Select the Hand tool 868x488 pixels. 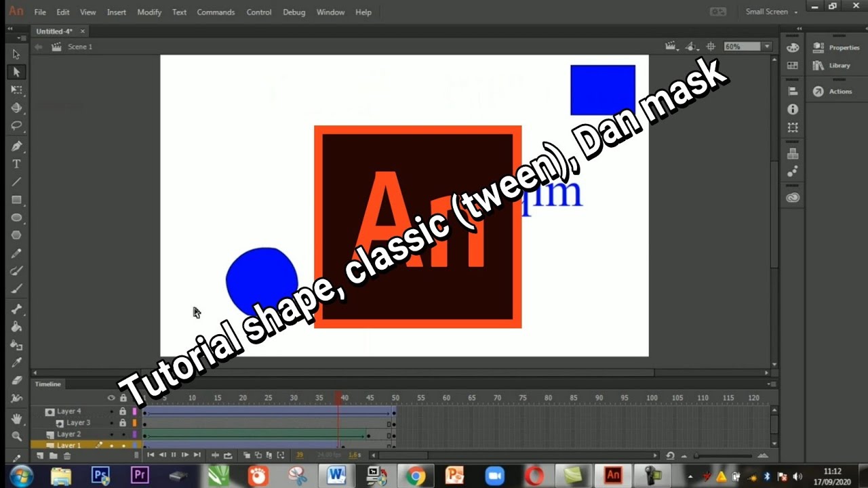[x=16, y=418]
